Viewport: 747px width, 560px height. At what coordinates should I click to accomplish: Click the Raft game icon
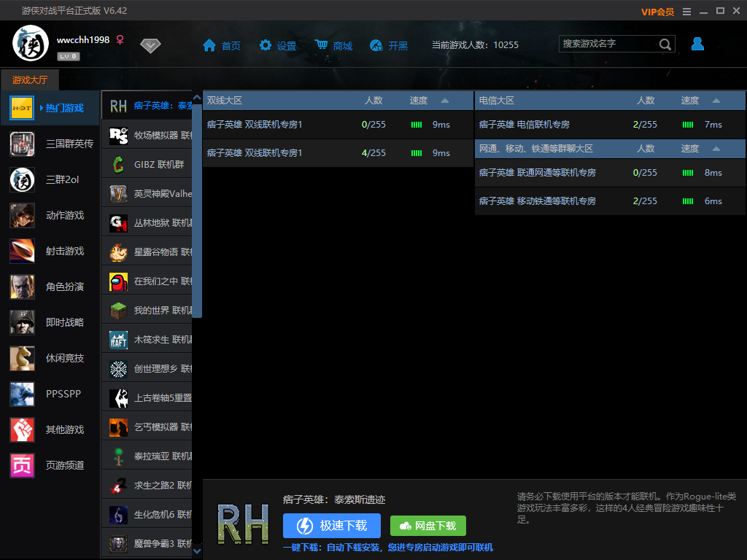tap(118, 340)
